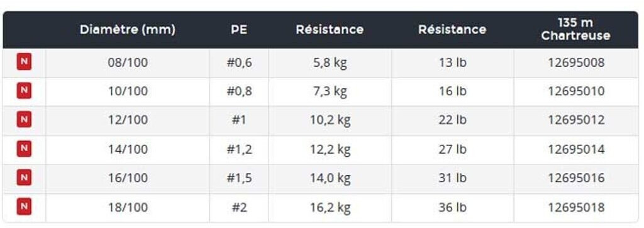The image size is (644, 228).
Task: Open reference 12695018
Action: [x=576, y=207]
